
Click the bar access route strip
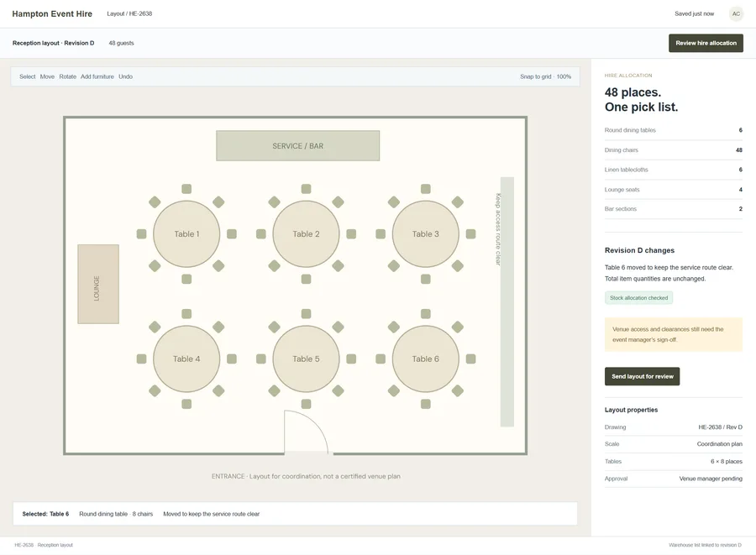coord(507,301)
